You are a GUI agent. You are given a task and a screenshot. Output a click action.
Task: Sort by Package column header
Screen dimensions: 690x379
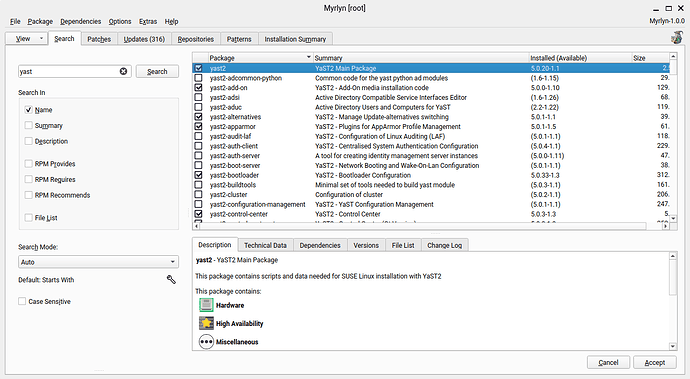[x=260, y=58]
